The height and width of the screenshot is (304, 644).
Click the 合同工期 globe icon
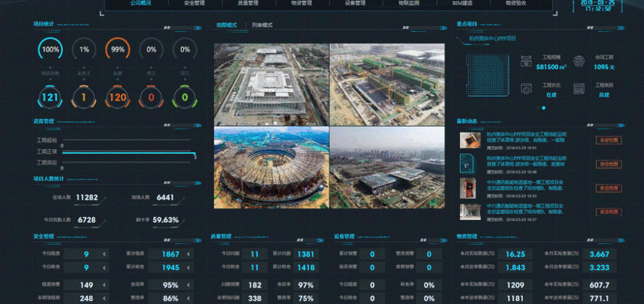[578, 61]
